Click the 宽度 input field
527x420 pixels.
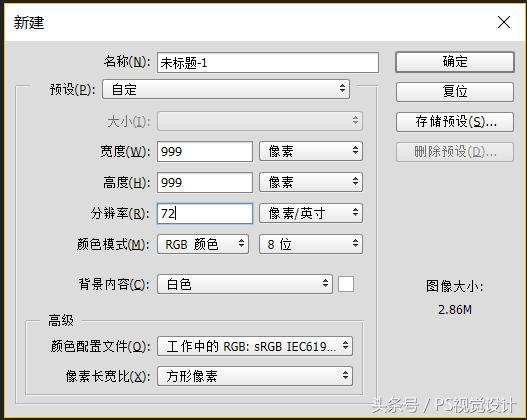point(205,152)
